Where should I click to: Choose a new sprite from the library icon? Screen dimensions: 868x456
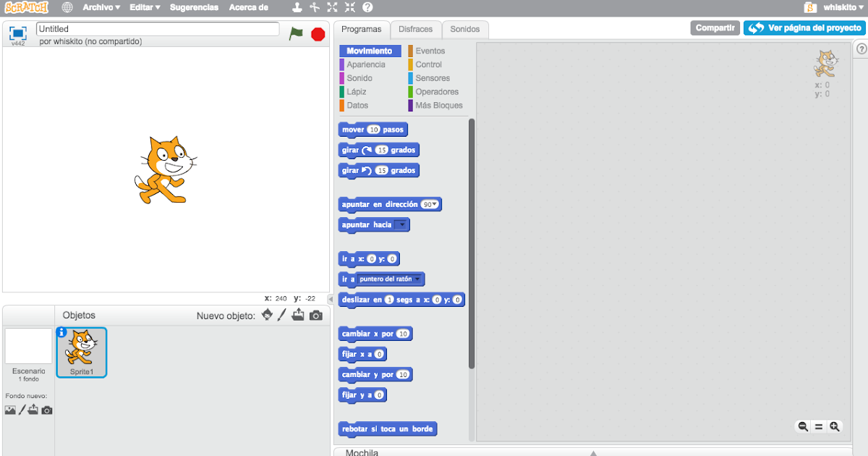(267, 315)
